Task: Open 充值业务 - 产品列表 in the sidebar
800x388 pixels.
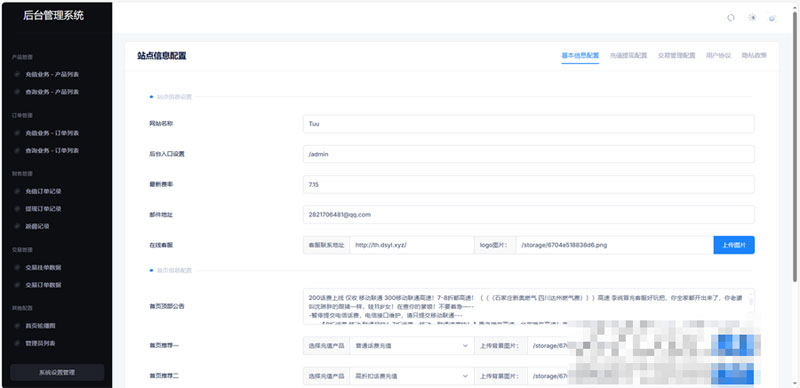Action: pos(52,75)
